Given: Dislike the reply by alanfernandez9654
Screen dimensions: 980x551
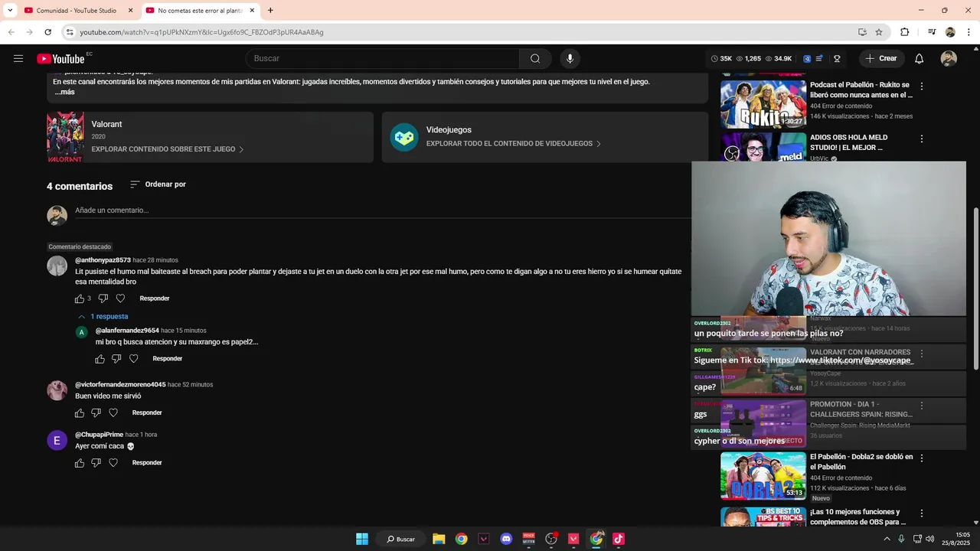Looking at the screenshot, I should (x=116, y=359).
